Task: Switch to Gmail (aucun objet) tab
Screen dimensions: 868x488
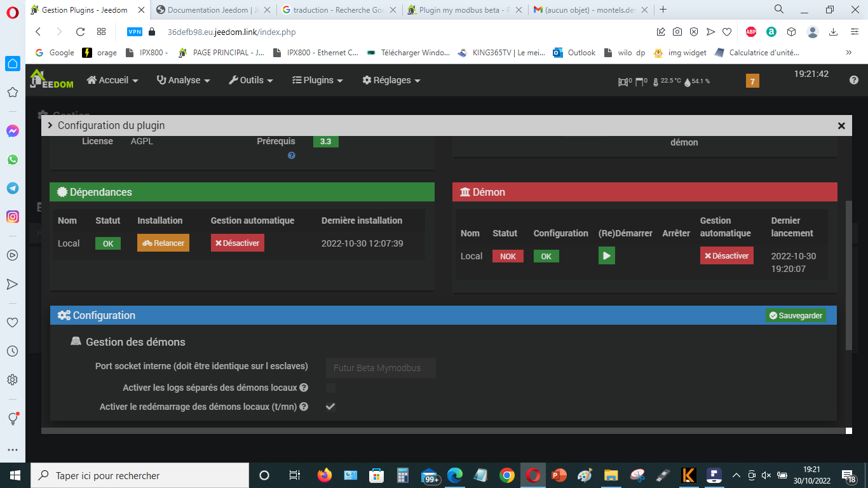Action: (x=590, y=10)
